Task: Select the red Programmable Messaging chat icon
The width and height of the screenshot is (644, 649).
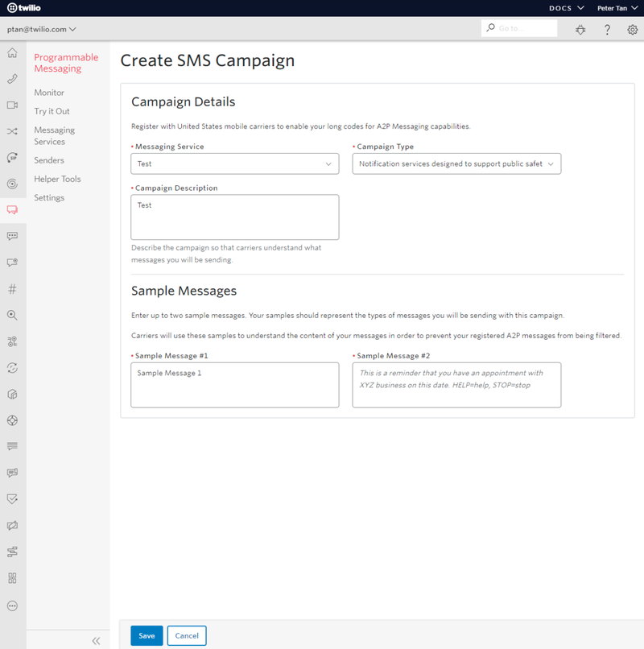Action: (x=12, y=210)
